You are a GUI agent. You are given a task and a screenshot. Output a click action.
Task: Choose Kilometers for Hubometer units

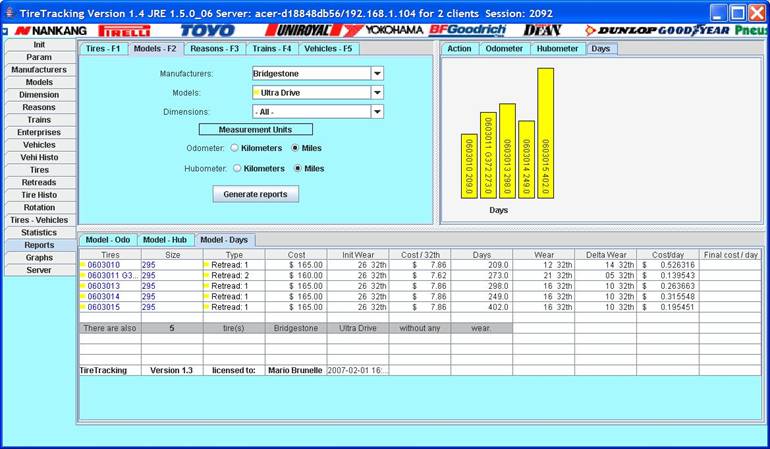tap(235, 169)
